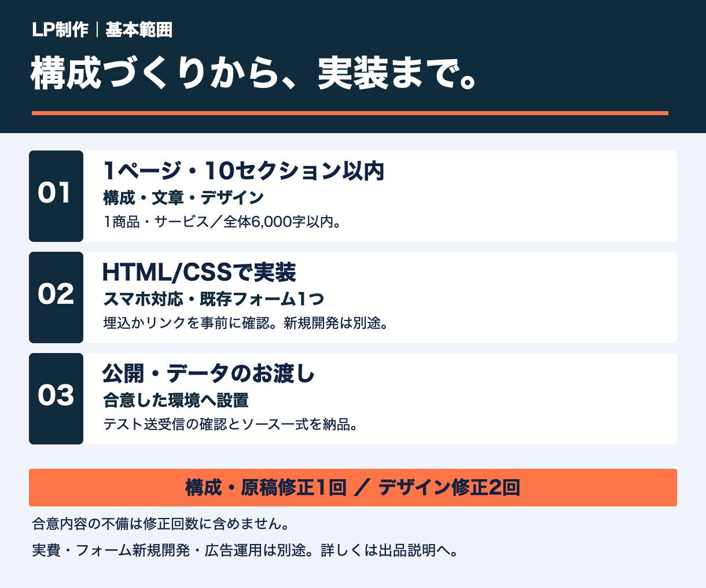Select the 03 number badge
Screen dimensions: 706x588
tap(56, 399)
